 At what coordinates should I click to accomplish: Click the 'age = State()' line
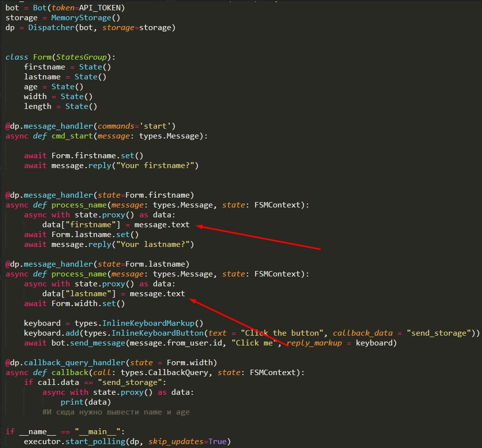(53, 87)
